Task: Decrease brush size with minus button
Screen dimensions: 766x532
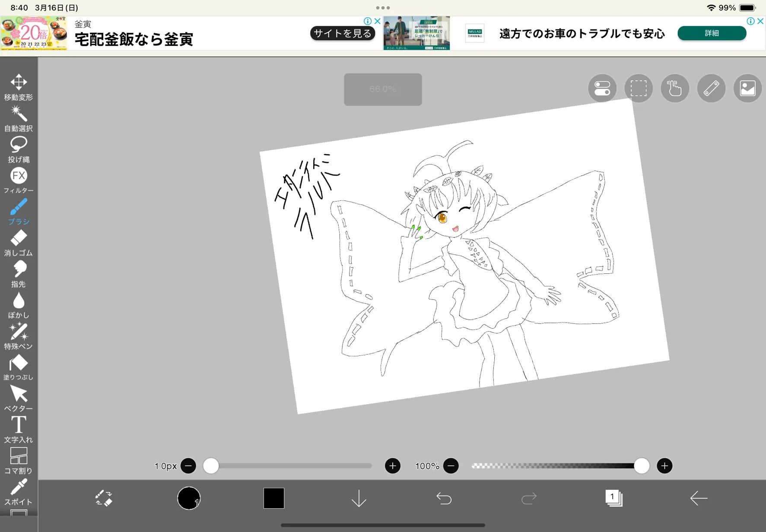Action: (x=188, y=466)
